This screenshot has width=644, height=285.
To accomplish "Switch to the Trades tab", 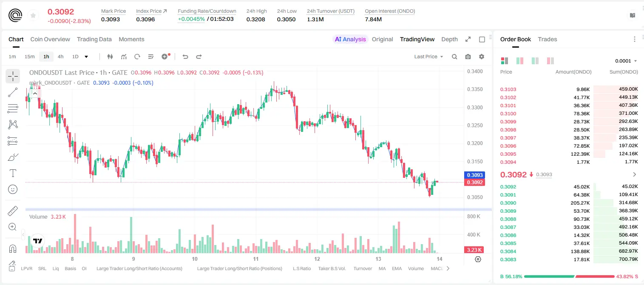I will click(x=547, y=39).
